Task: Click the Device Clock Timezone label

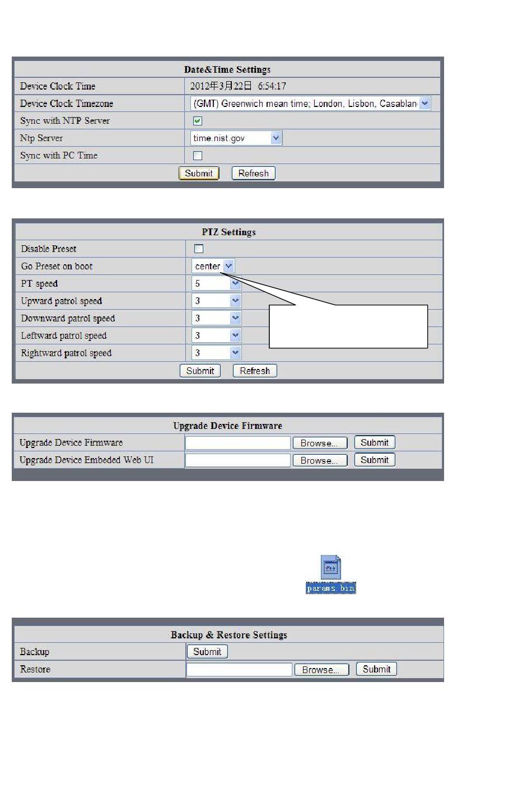Action: [x=67, y=103]
